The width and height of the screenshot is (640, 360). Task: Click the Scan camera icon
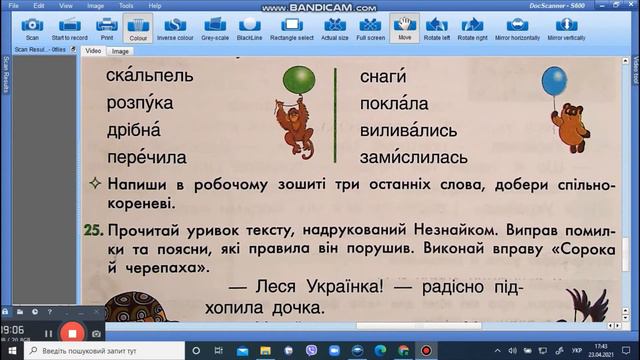(x=32, y=25)
